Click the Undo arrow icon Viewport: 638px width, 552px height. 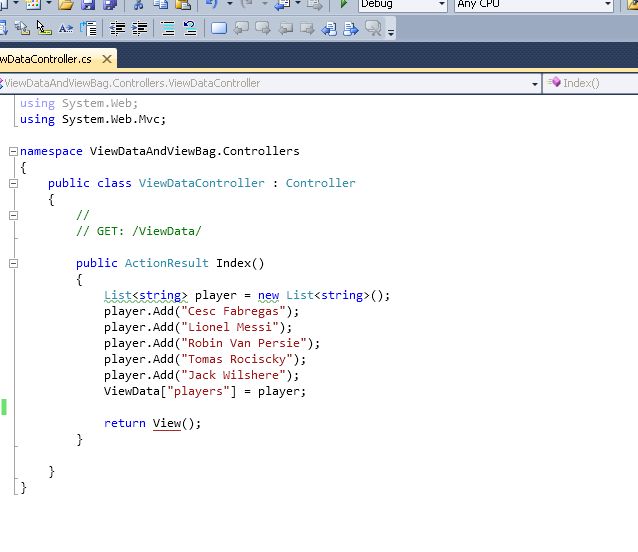pyautogui.click(x=212, y=4)
